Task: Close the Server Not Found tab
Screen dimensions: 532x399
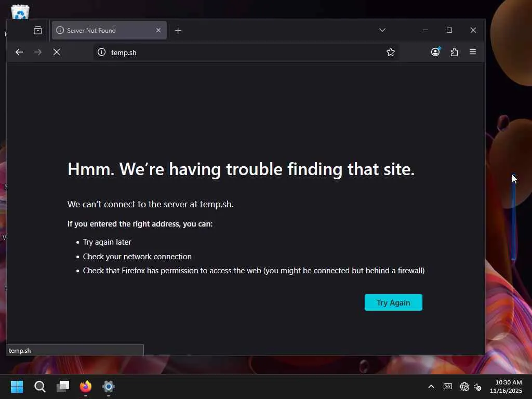Action: 158,31
